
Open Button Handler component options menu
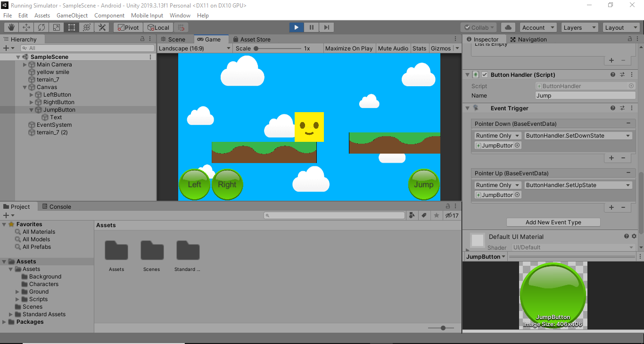(x=632, y=74)
